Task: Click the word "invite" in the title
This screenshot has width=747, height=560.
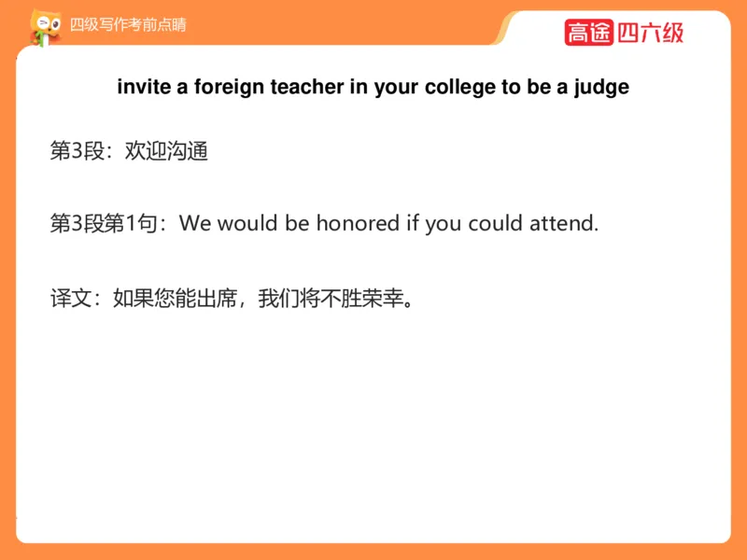Action: tap(139, 88)
